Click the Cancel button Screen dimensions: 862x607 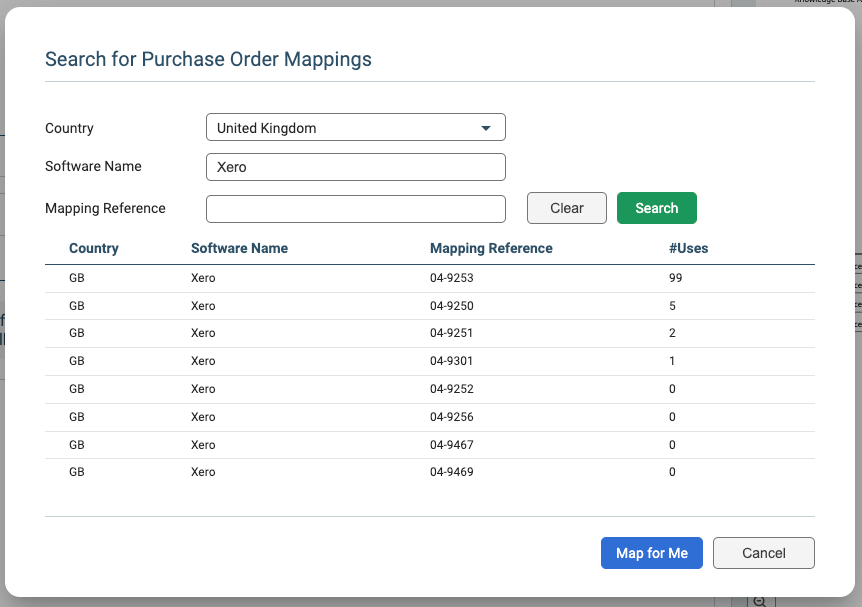point(763,552)
